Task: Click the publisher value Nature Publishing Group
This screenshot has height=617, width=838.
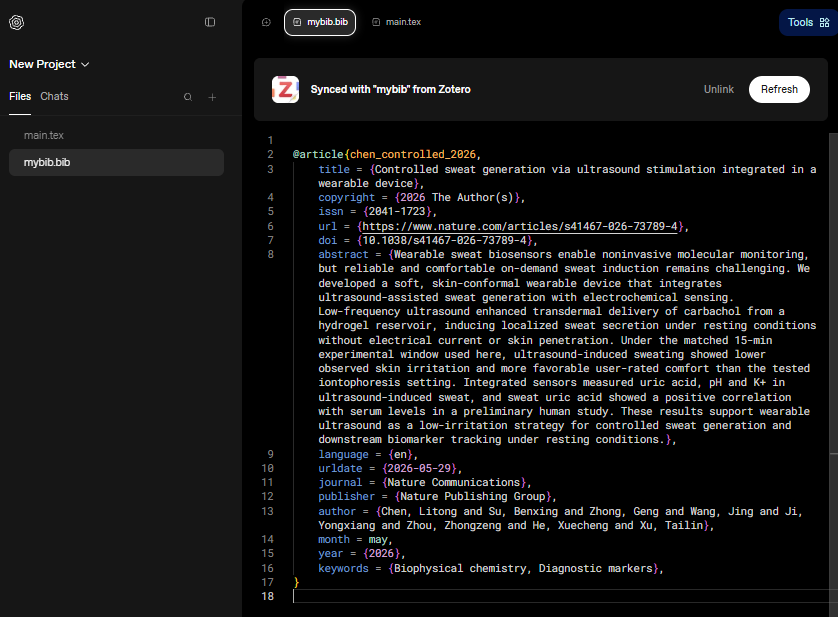Action: click(473, 497)
